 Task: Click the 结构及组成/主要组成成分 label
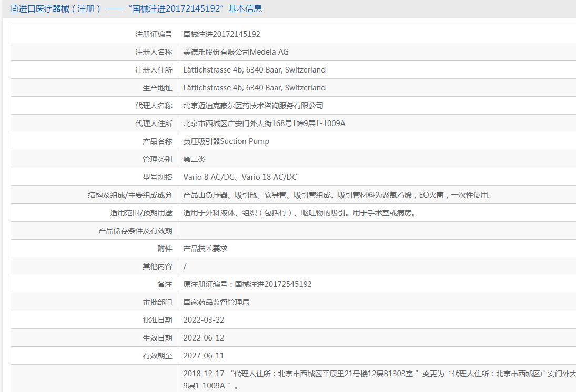pyautogui.click(x=130, y=195)
